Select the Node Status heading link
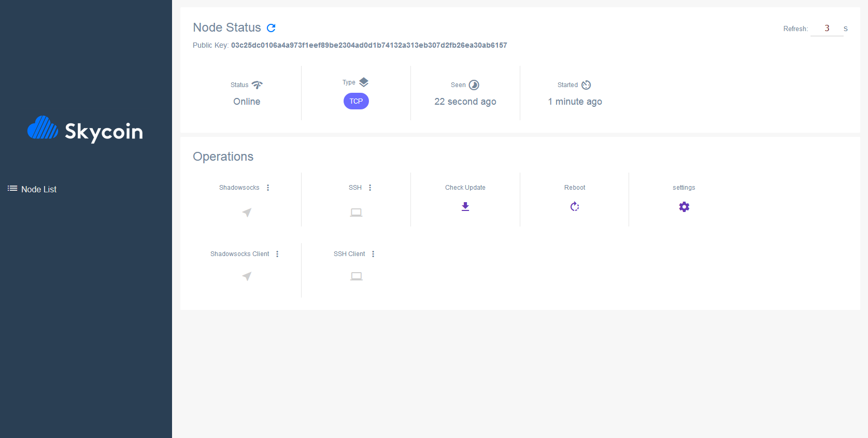 pos(227,27)
